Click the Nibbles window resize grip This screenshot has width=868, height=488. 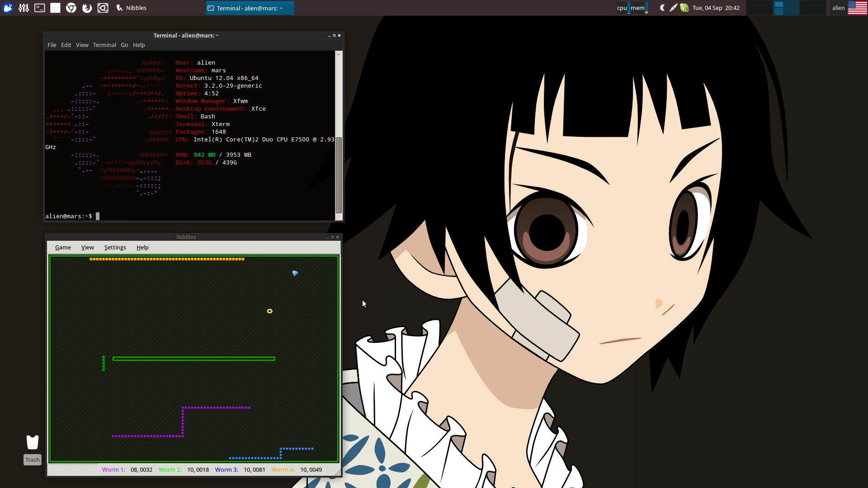337,472
